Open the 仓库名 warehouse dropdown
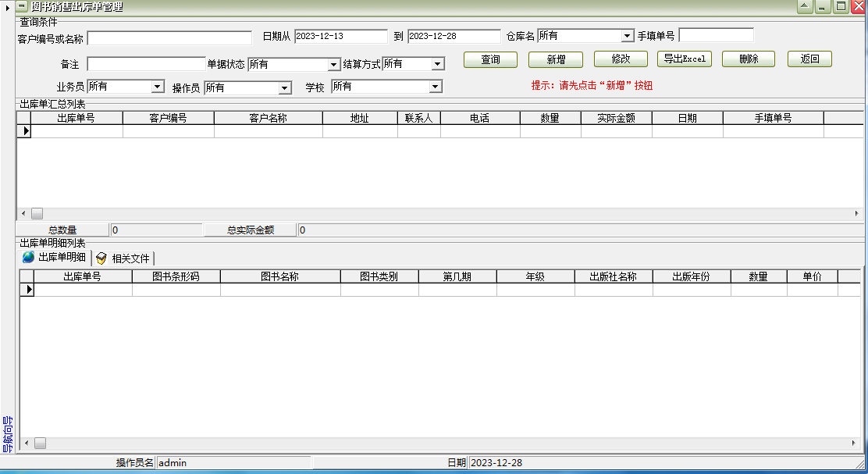 coord(627,36)
